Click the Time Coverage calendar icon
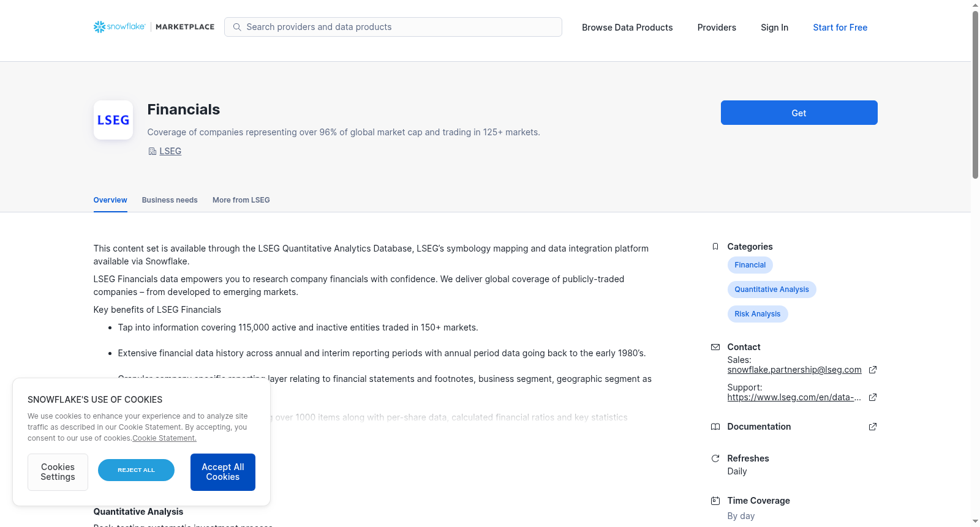 [715, 501]
